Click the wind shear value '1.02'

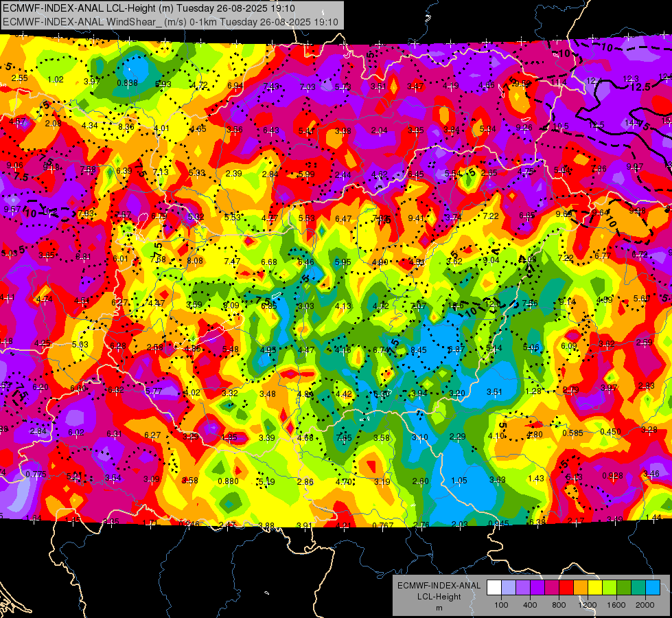[56, 80]
